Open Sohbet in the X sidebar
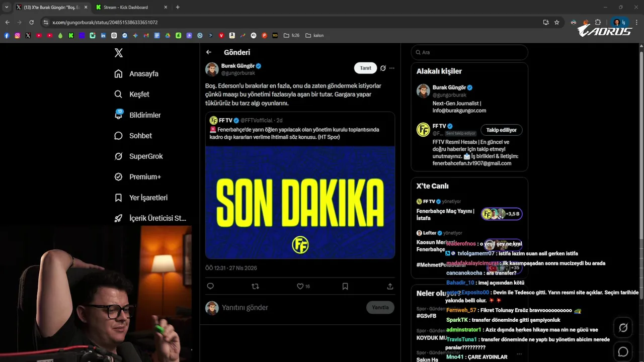Image resolution: width=644 pixels, height=362 pixels. (133, 136)
